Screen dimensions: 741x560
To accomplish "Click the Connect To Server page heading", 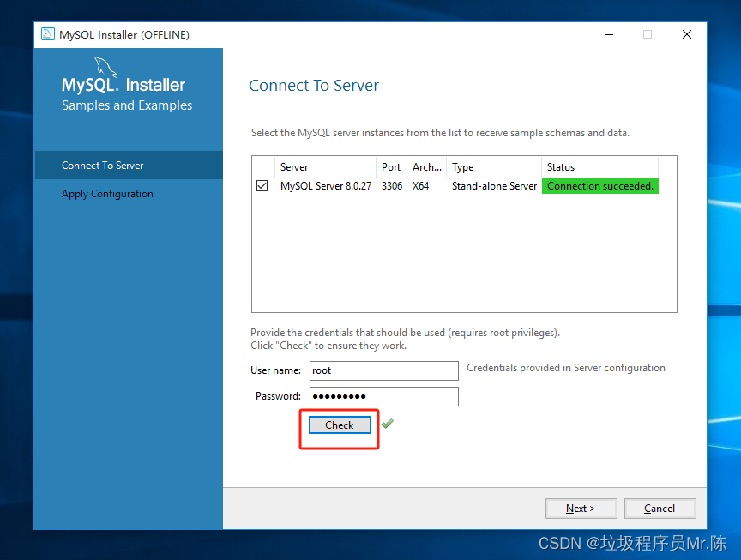I will 314,86.
